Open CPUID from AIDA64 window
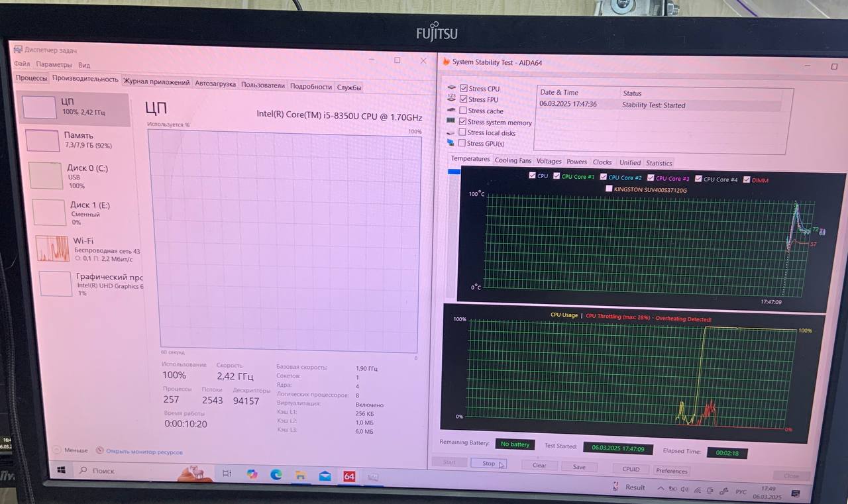Screen dimensions: 848x504 click(631, 469)
